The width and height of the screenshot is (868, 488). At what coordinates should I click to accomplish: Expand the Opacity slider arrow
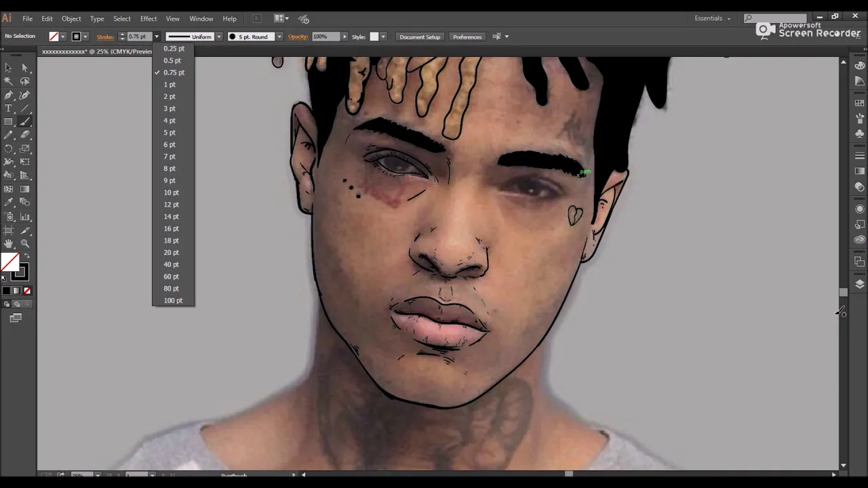pyautogui.click(x=344, y=37)
